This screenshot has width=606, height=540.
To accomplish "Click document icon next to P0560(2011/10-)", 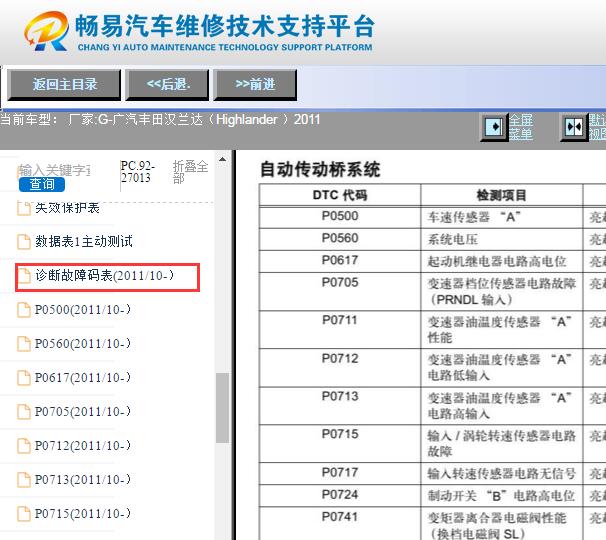I will [24, 344].
